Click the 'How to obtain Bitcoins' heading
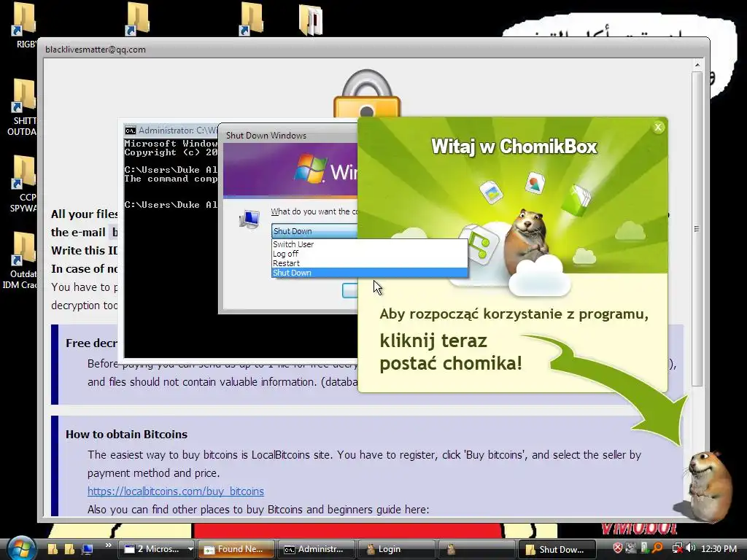747x560 pixels. click(126, 435)
